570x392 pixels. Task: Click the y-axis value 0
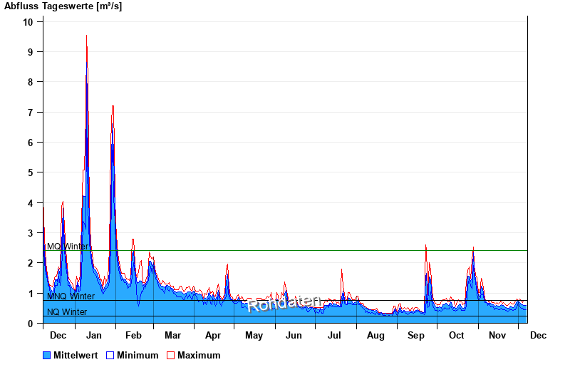point(30,324)
